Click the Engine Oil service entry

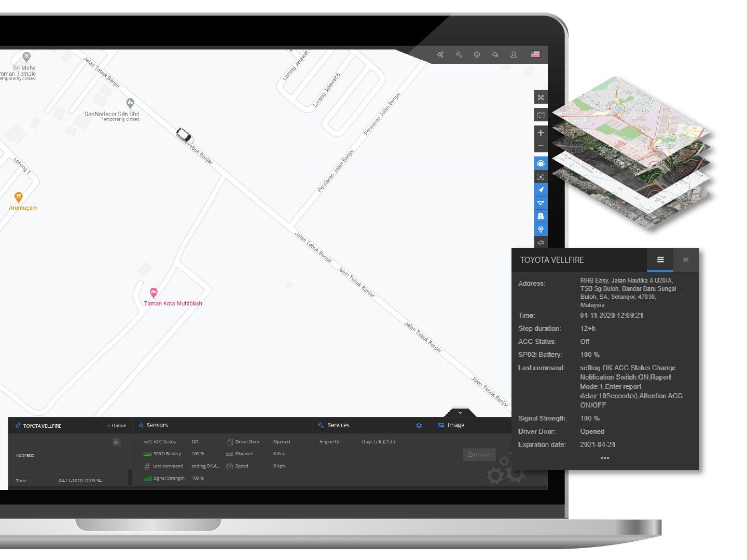(330, 442)
